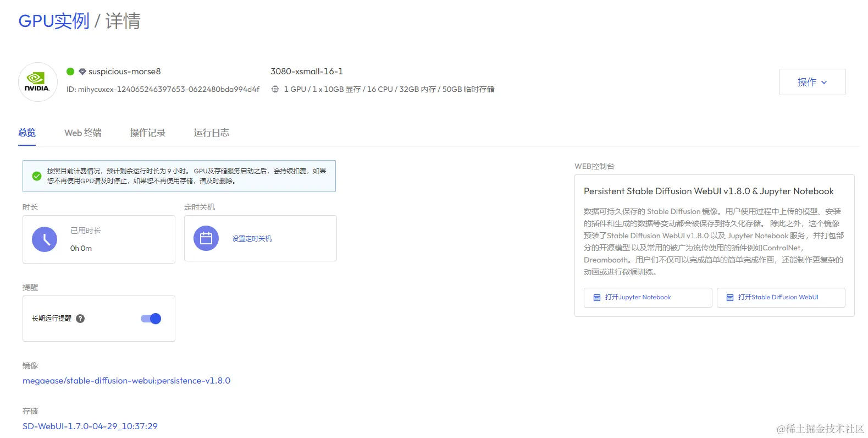Image resolution: width=868 pixels, height=438 pixels.
Task: Click the calendar icon for scheduled shutdown
Action: click(x=206, y=238)
